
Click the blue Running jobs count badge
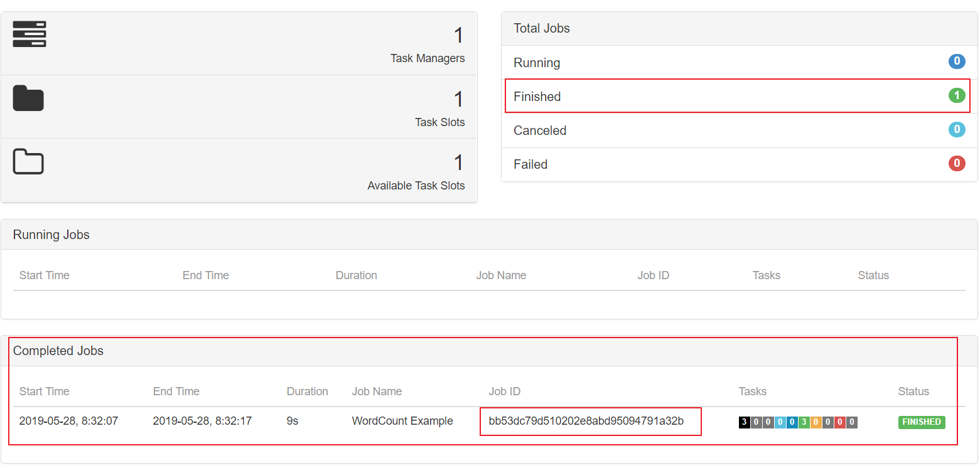[956, 61]
